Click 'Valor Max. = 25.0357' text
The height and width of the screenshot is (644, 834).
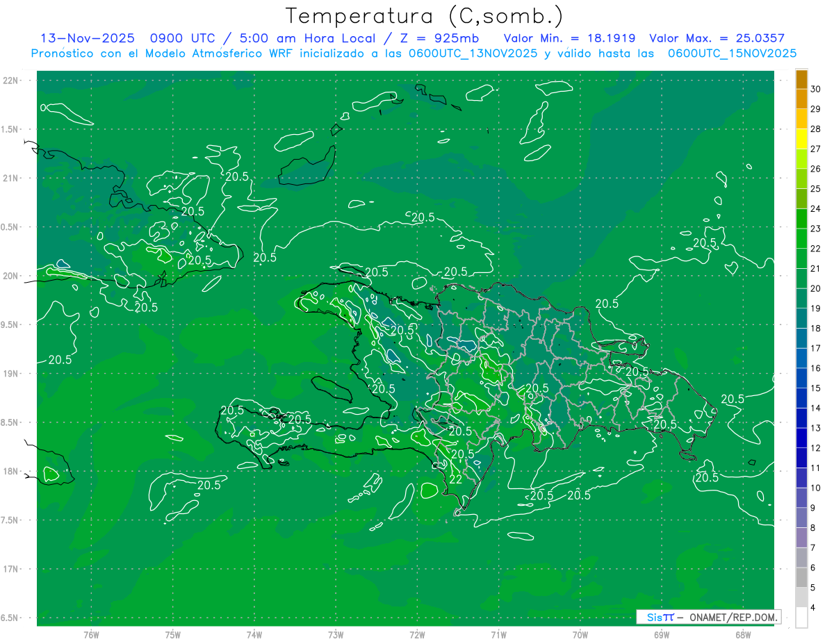(x=717, y=38)
